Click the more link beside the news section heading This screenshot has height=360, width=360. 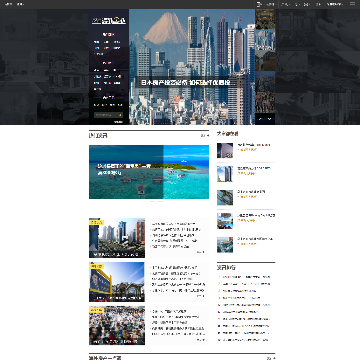click(205, 136)
